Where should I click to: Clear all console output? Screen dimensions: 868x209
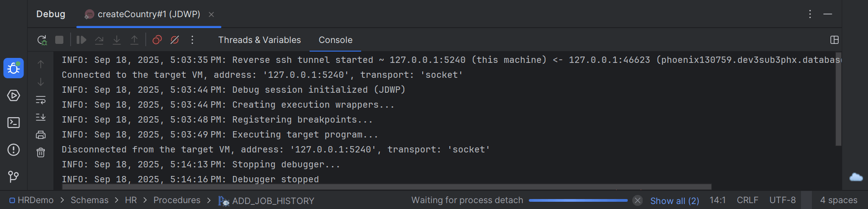point(41,152)
